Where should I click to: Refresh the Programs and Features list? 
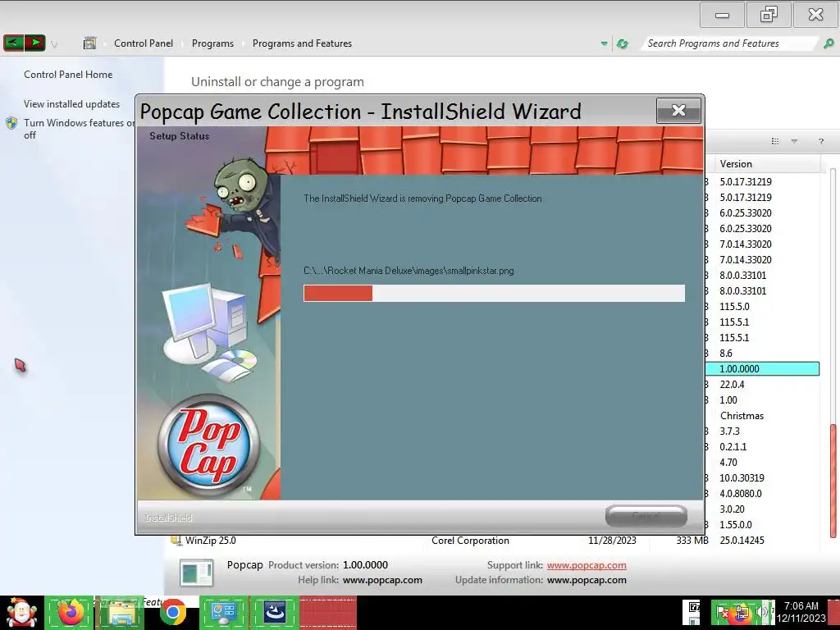coord(622,44)
